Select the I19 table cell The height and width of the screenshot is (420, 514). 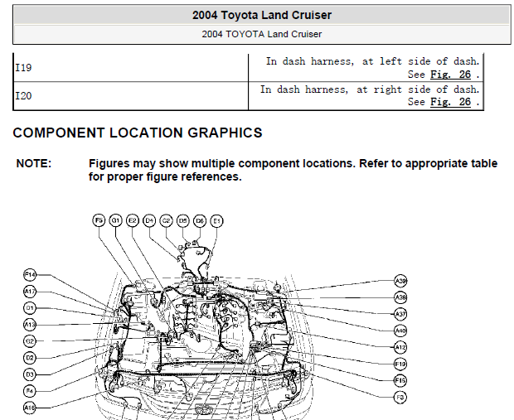pyautogui.click(x=131, y=68)
